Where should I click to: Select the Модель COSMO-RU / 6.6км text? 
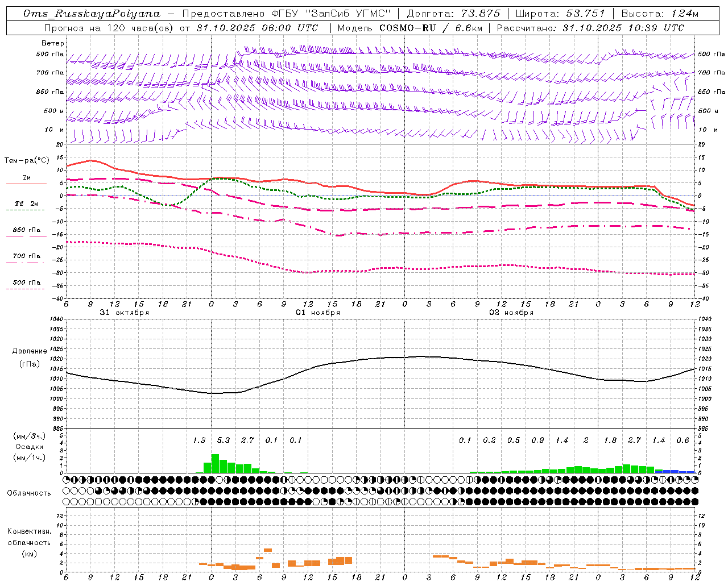pyautogui.click(x=410, y=28)
